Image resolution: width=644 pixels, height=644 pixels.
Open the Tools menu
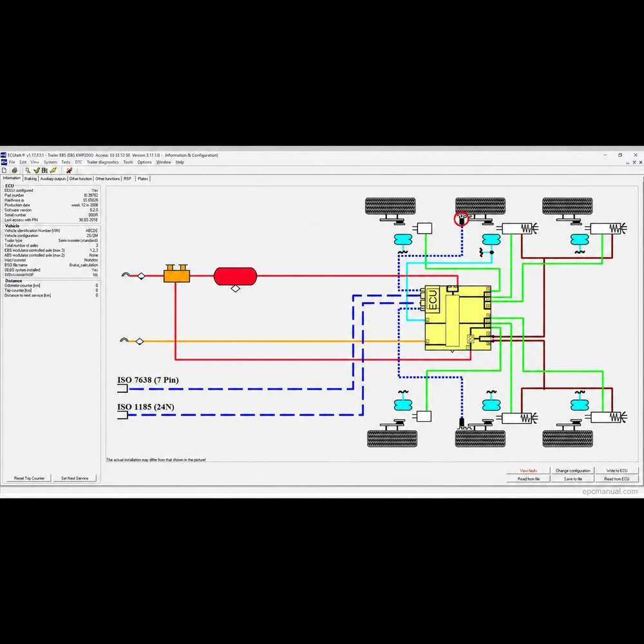[x=128, y=162]
